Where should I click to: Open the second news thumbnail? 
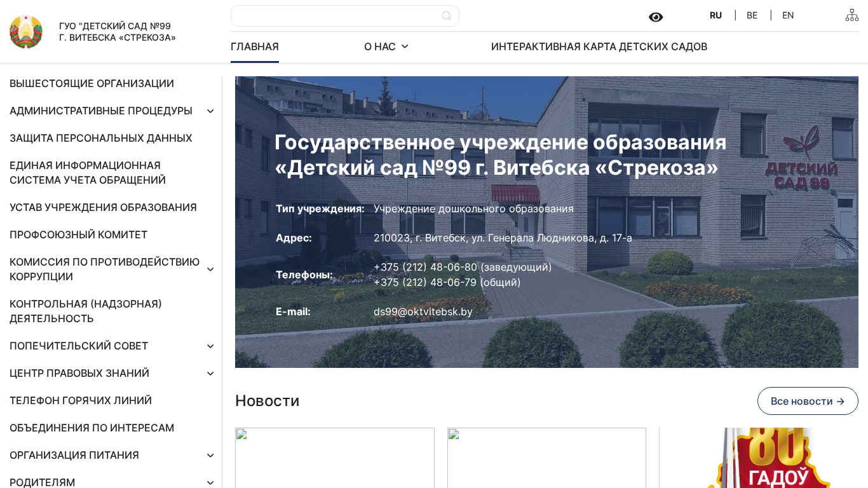pos(546,457)
